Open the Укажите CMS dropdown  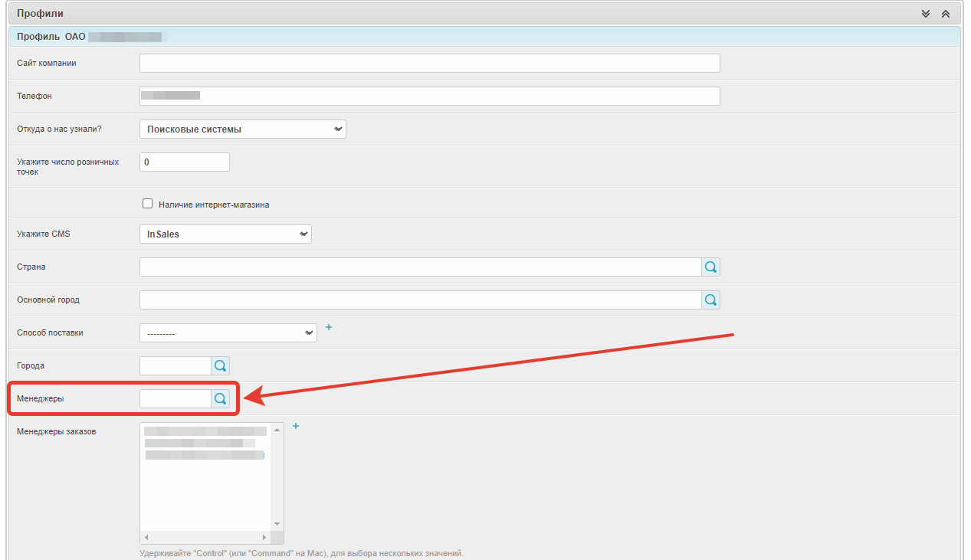click(225, 234)
